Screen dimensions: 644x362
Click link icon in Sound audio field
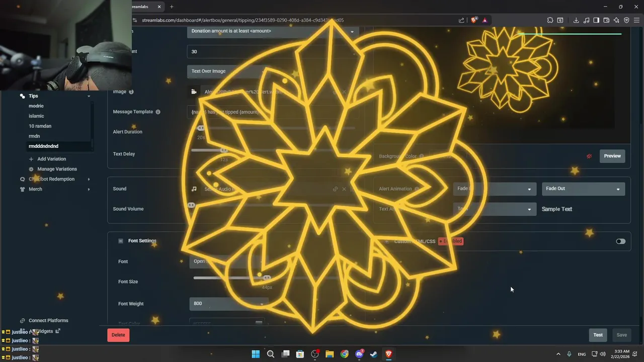pyautogui.click(x=335, y=189)
